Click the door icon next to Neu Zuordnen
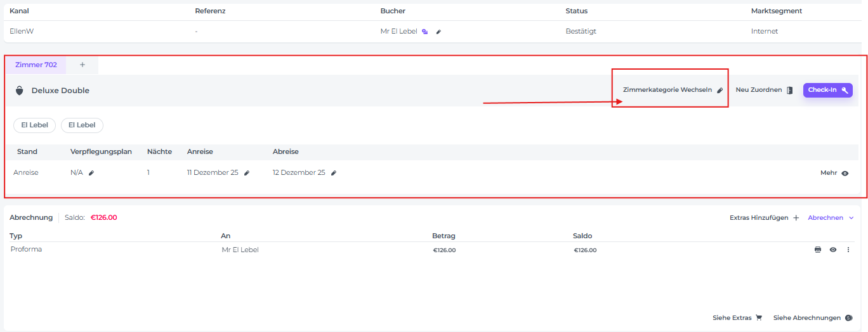Screen dimensions: 868x332 click(x=790, y=91)
